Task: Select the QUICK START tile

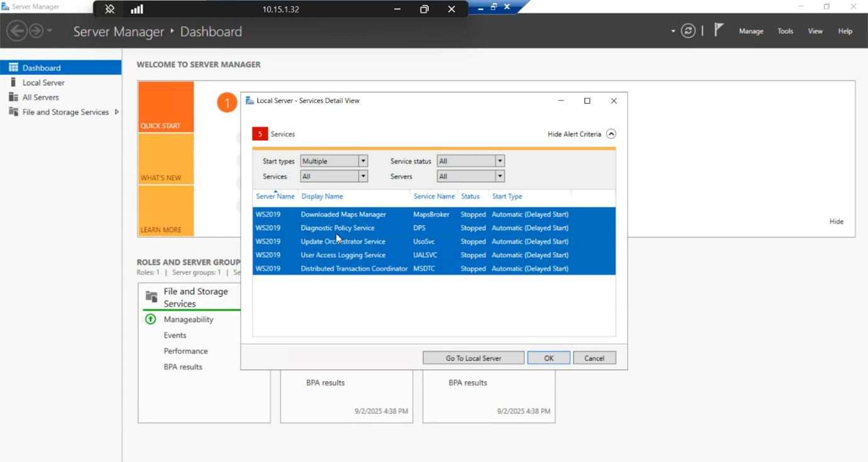Action: click(166, 107)
